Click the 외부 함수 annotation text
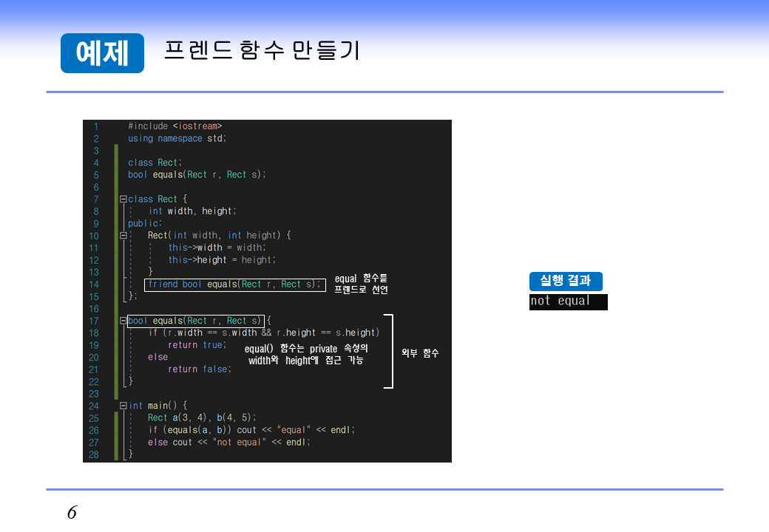This screenshot has width=769, height=532. click(420, 352)
